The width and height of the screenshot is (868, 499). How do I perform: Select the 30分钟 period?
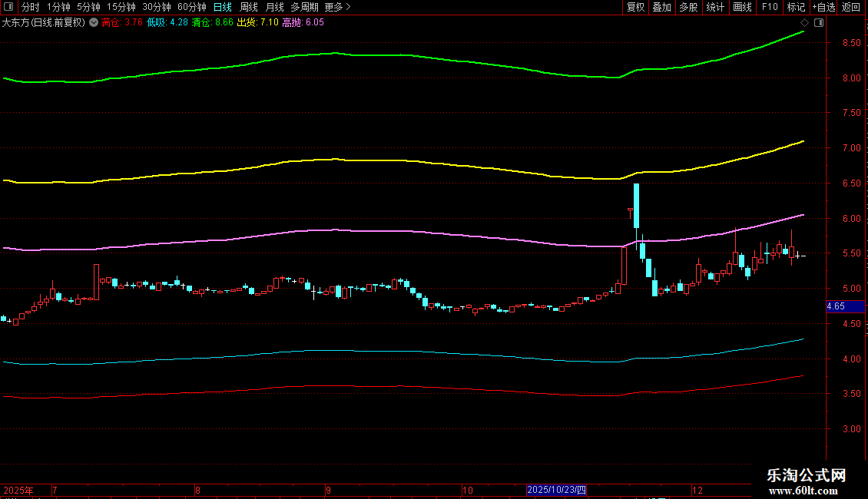[156, 7]
